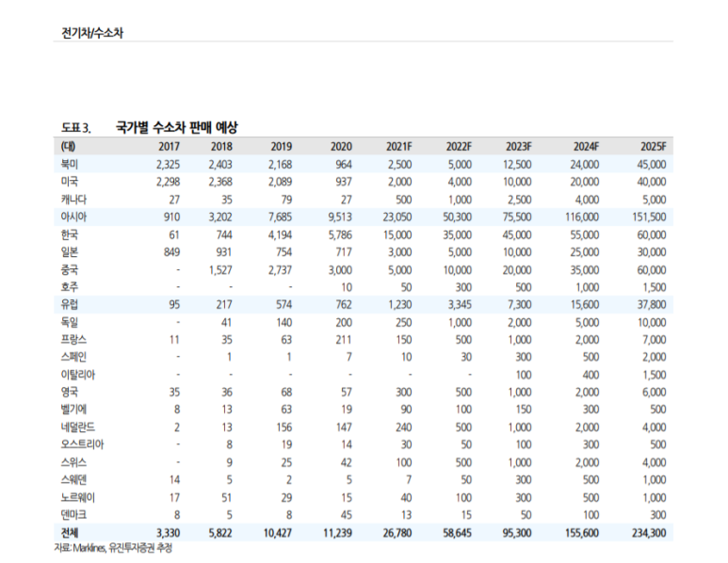728x563 pixels.
Task: Select 북미 2023F value 12,500
Action: (517, 165)
